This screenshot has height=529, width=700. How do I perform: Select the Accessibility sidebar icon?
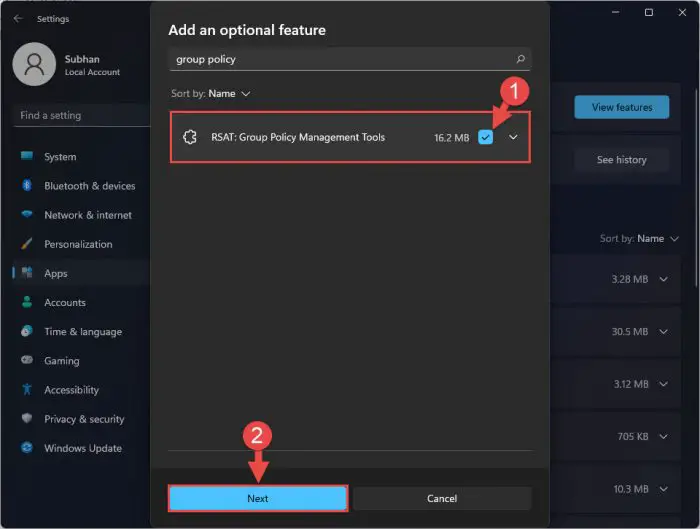pyautogui.click(x=27, y=389)
